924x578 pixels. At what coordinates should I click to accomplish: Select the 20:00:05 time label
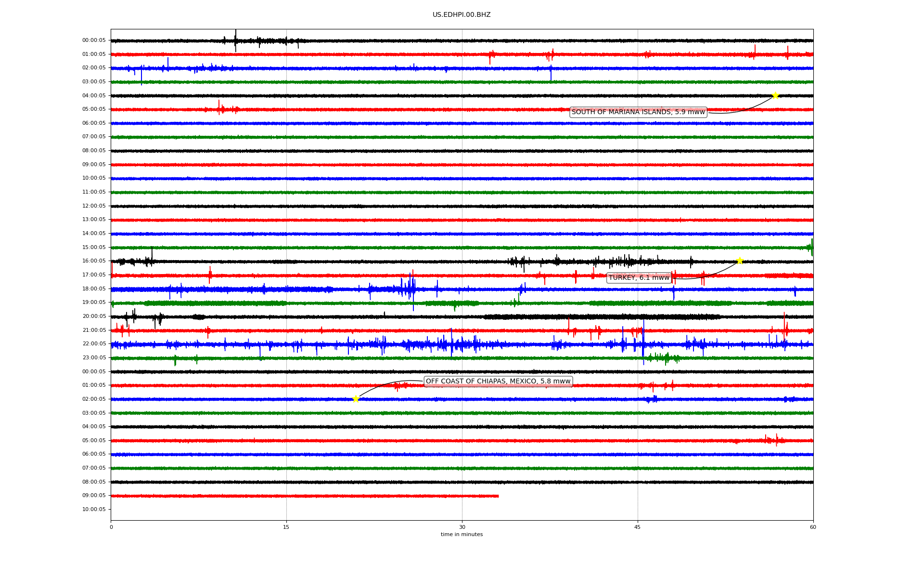tap(94, 316)
